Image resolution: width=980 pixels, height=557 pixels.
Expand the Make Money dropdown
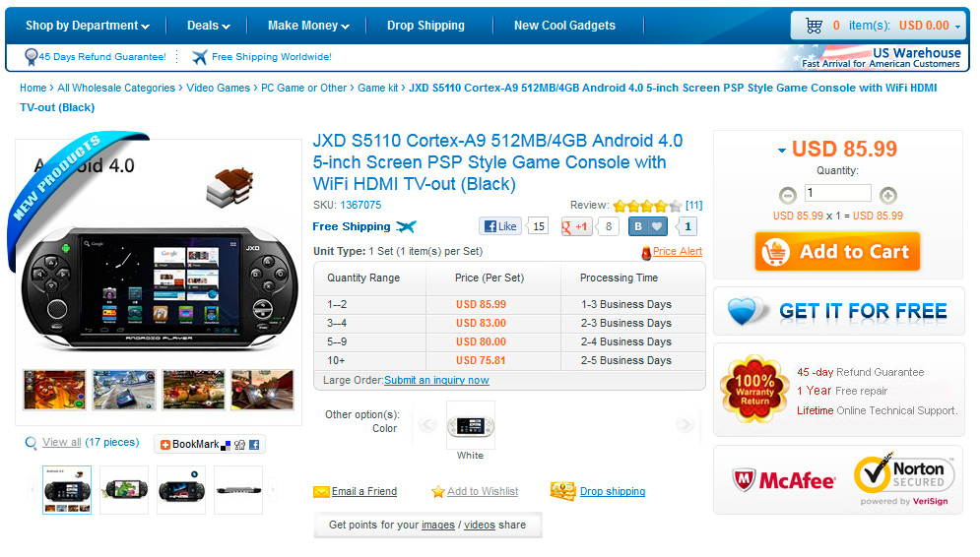(308, 26)
